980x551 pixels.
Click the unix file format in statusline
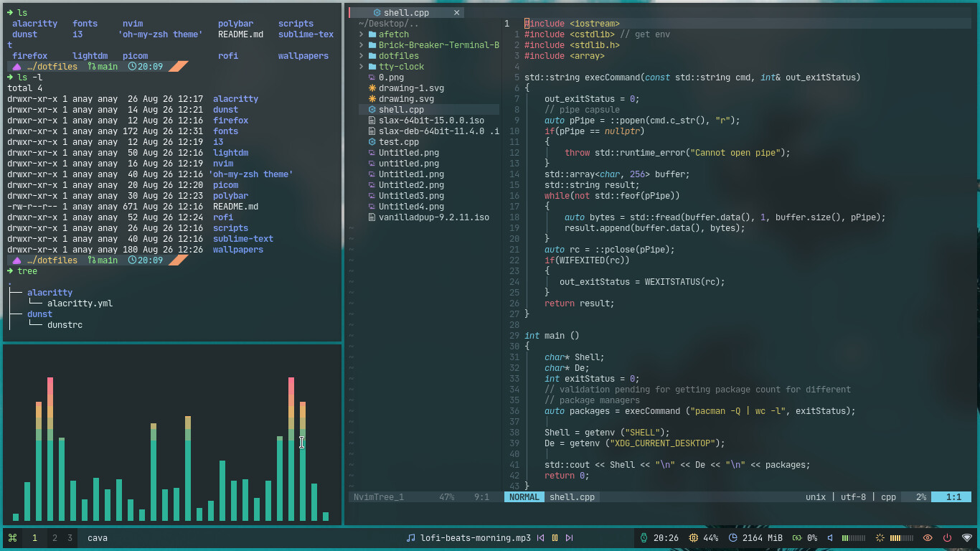(816, 496)
